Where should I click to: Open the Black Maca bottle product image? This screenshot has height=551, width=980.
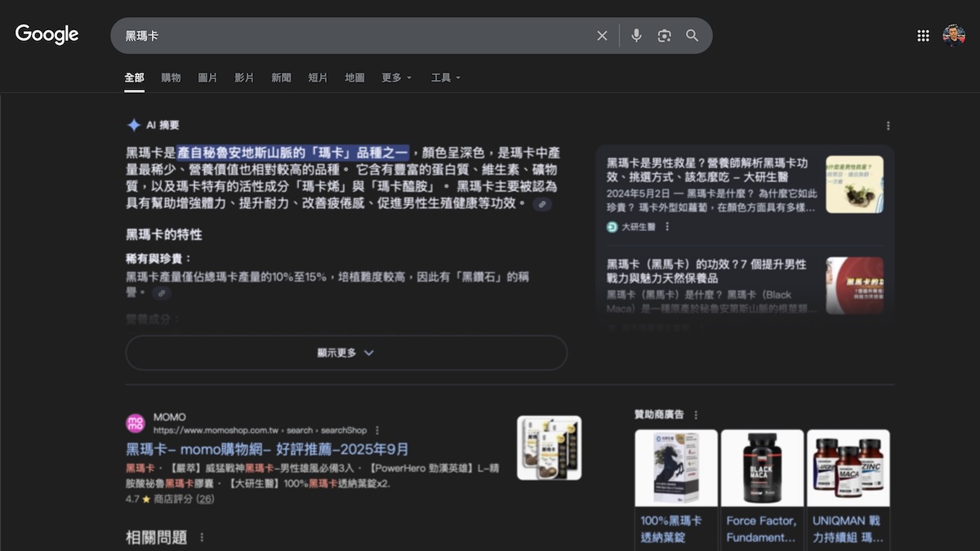[x=762, y=468]
